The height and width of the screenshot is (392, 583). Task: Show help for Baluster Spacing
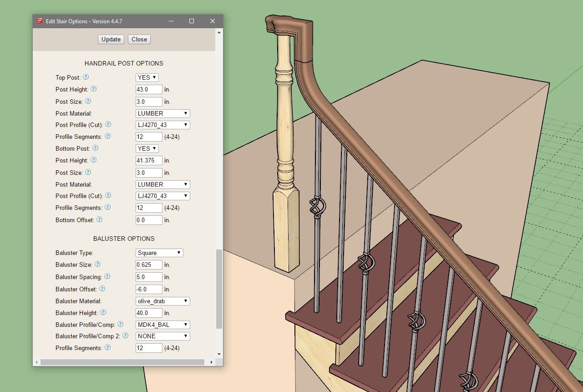(107, 276)
